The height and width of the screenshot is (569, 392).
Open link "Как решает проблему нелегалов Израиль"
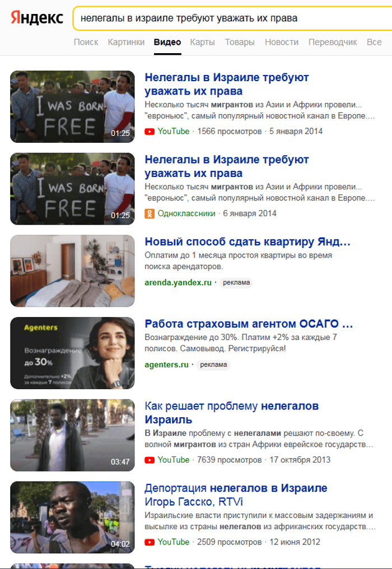[x=232, y=413]
